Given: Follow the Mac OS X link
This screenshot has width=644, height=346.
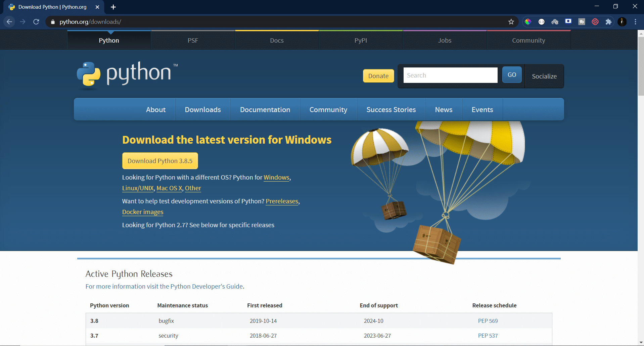Looking at the screenshot, I should 169,188.
